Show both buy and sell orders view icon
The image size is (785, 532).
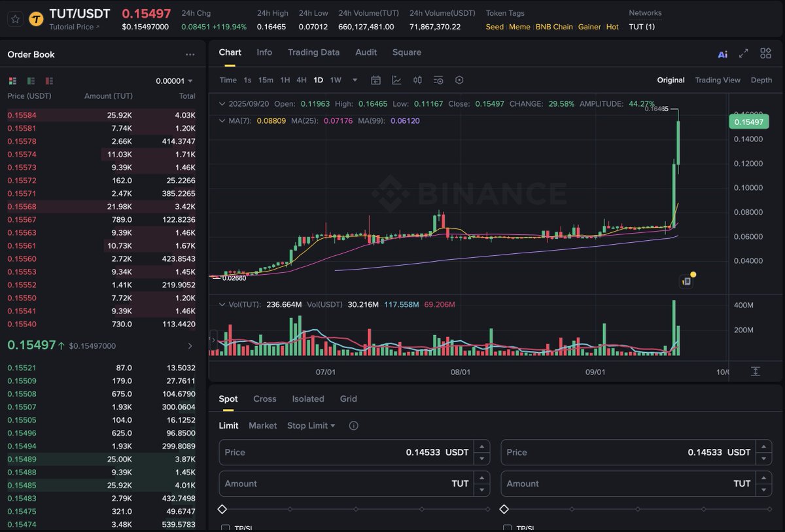coord(12,80)
